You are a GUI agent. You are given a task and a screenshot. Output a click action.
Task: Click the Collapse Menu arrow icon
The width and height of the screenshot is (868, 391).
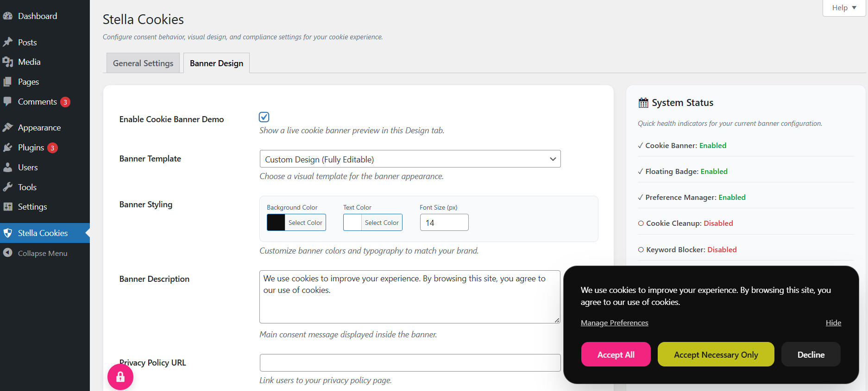(7, 253)
